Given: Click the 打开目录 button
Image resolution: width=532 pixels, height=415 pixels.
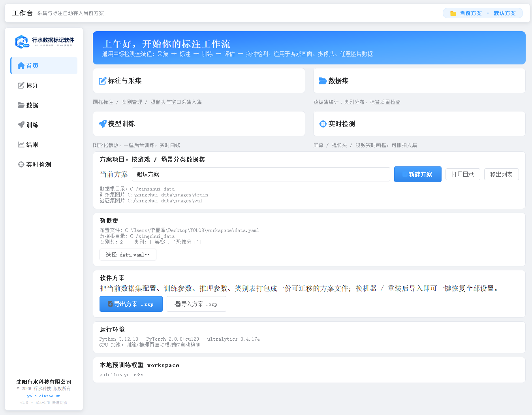Looking at the screenshot, I should coord(463,174).
